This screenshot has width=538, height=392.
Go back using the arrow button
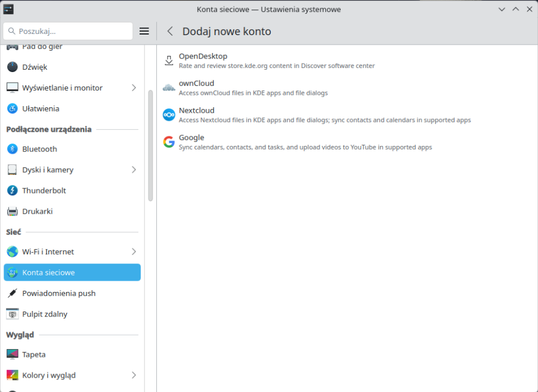[170, 31]
